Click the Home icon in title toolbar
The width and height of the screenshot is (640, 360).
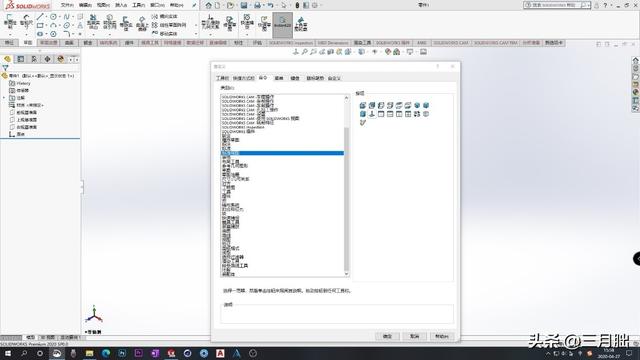tap(208, 5)
